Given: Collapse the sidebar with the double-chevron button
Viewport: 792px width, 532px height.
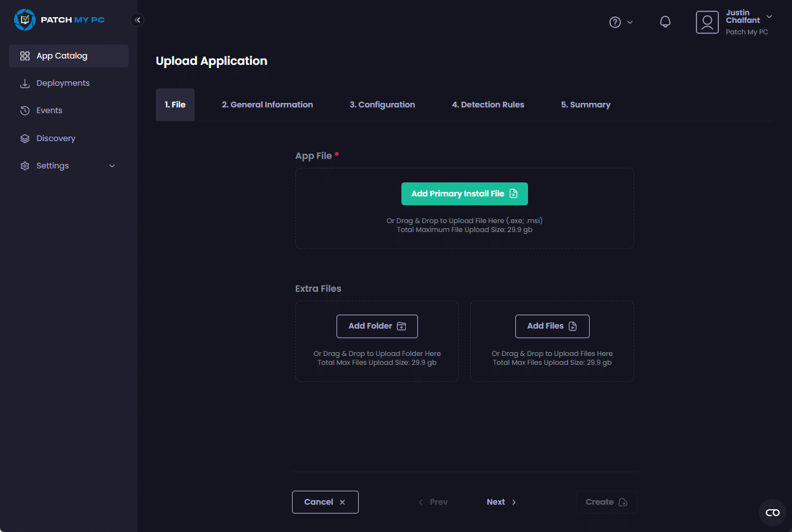Looking at the screenshot, I should [137, 20].
